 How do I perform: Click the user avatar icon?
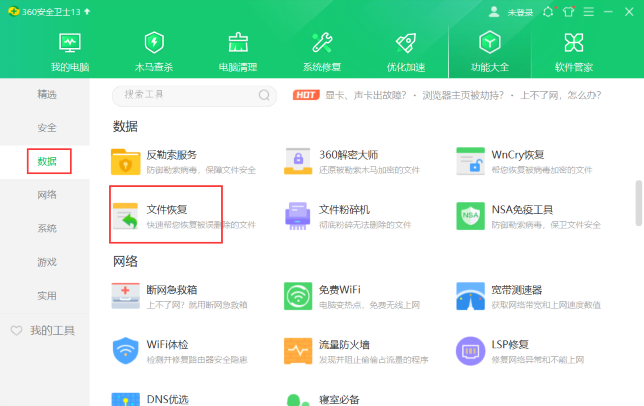[494, 12]
